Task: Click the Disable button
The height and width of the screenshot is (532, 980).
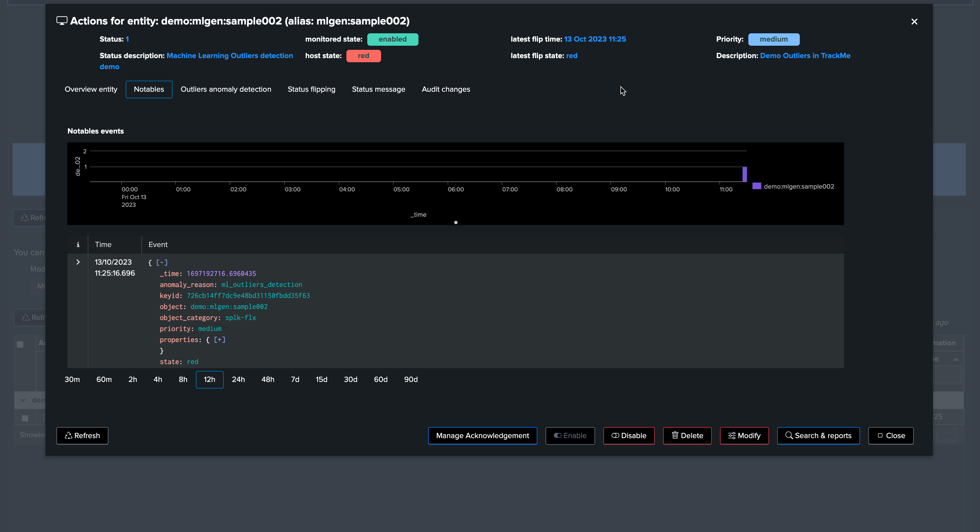Action: pos(629,436)
